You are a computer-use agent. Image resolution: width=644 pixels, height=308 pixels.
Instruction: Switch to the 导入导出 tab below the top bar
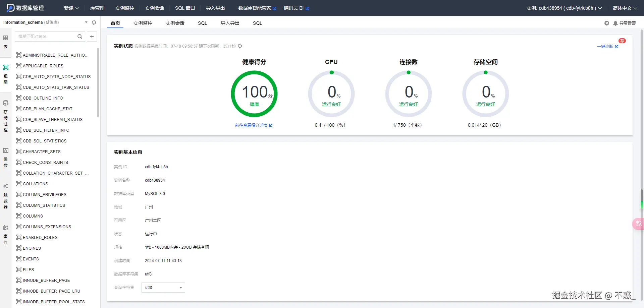click(230, 23)
